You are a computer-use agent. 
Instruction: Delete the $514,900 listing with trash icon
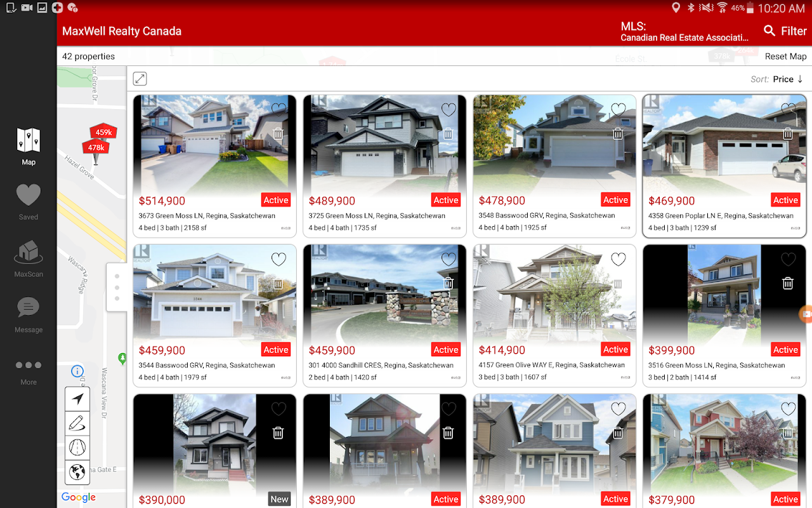click(x=278, y=134)
